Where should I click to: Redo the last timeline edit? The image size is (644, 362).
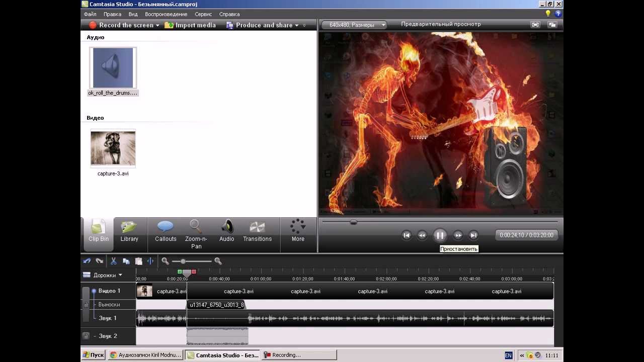point(99,261)
